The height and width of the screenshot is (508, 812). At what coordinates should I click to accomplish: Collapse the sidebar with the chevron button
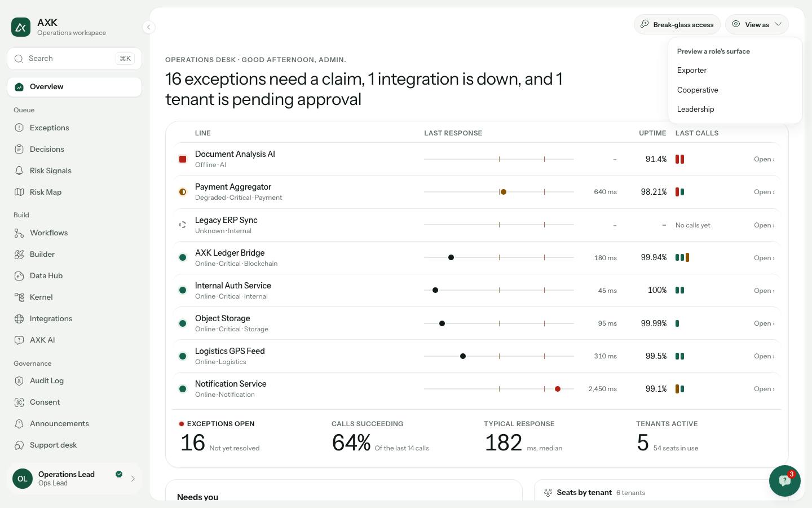(x=148, y=27)
